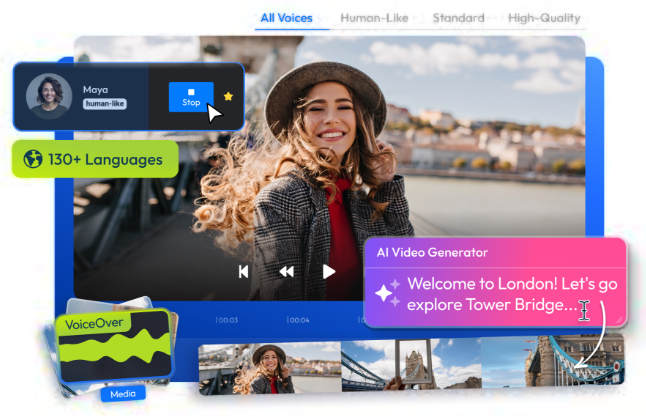Click the 130+ Languages badge
646x416 pixels.
(95, 159)
